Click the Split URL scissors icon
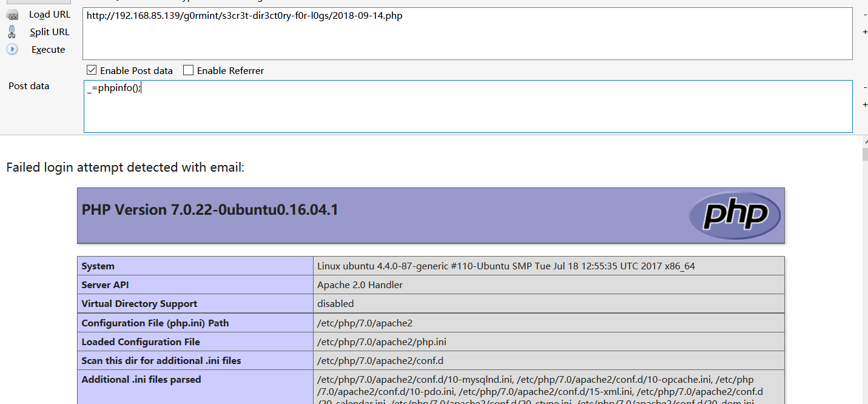 (12, 32)
